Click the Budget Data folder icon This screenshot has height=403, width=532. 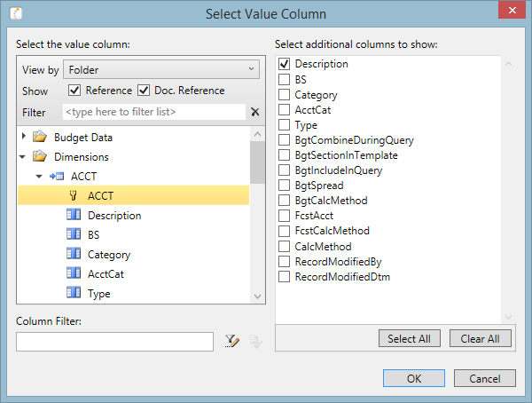tap(39, 138)
